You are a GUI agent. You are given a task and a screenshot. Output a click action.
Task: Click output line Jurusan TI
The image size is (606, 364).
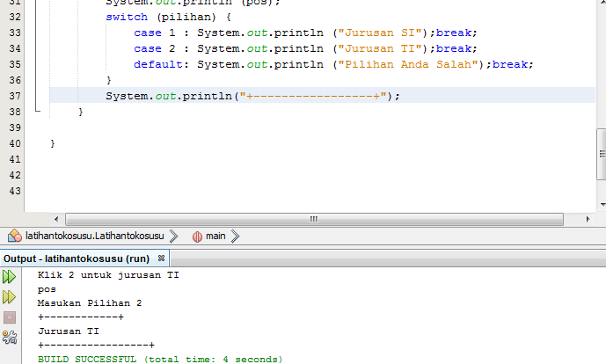tap(69, 331)
